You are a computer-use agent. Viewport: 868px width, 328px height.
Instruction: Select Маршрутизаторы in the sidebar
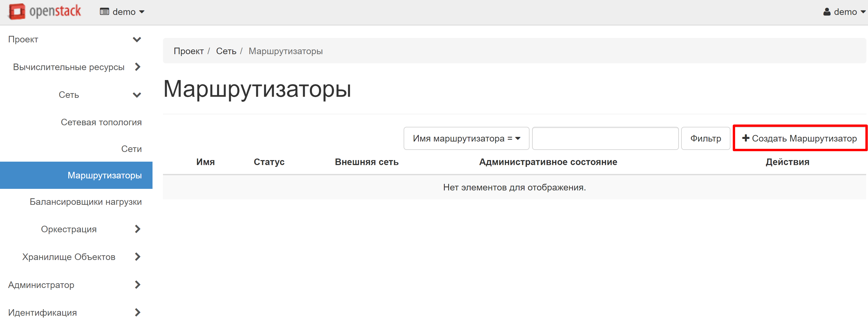pyautogui.click(x=76, y=175)
